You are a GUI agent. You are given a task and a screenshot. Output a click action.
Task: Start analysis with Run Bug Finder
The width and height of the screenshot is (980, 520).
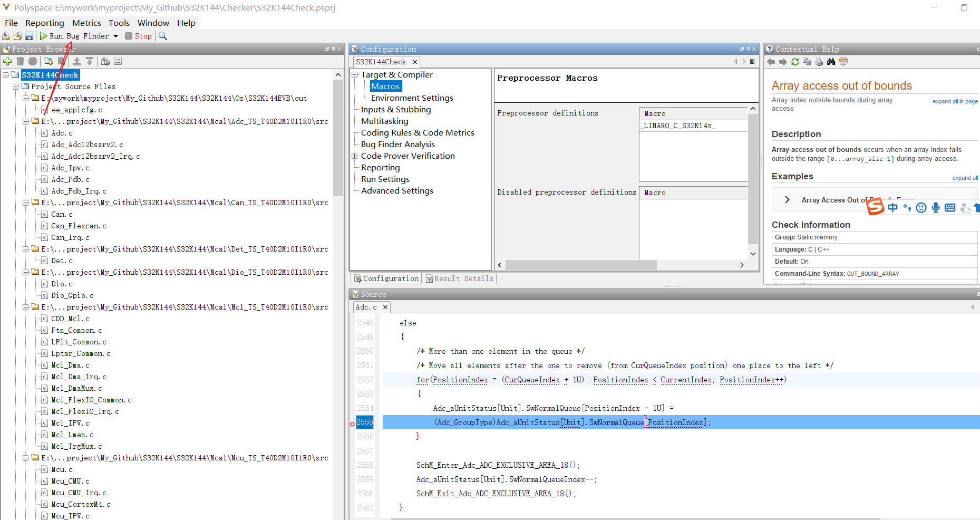(x=74, y=36)
